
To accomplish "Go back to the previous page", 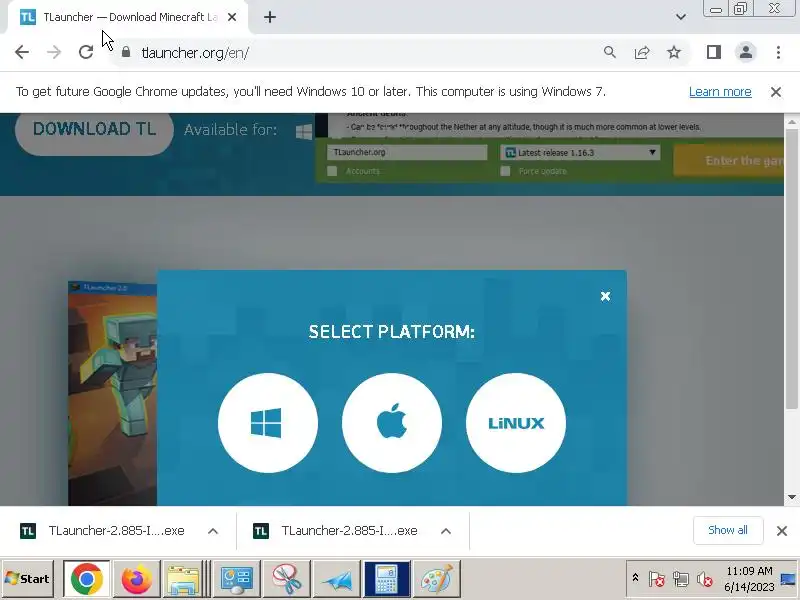I will (x=22, y=52).
